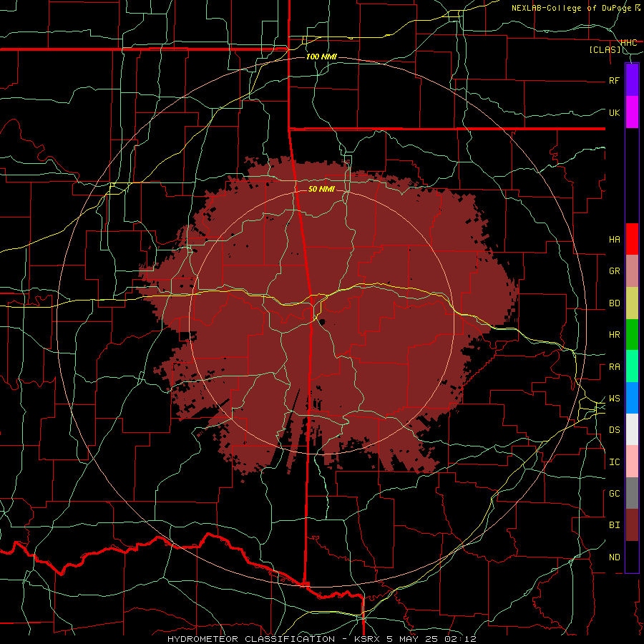Select the white DS legend color swatch
The width and height of the screenshot is (644, 644).
(x=632, y=429)
